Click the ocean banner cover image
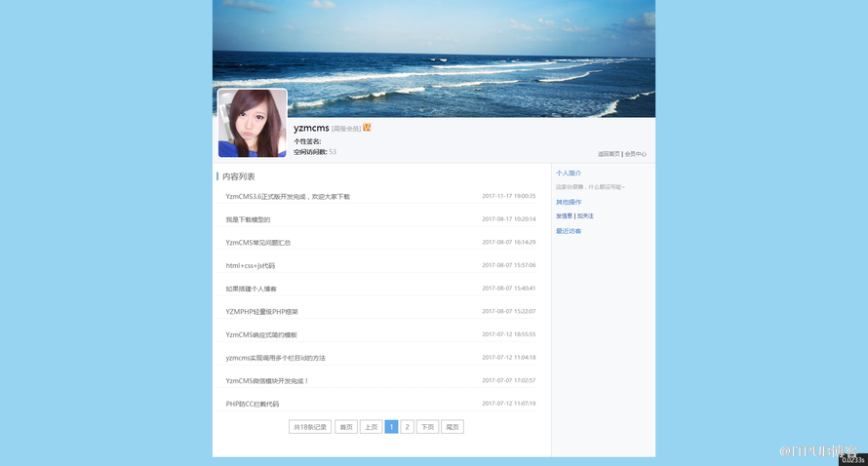Screen dimensions: 868x466 click(434, 58)
